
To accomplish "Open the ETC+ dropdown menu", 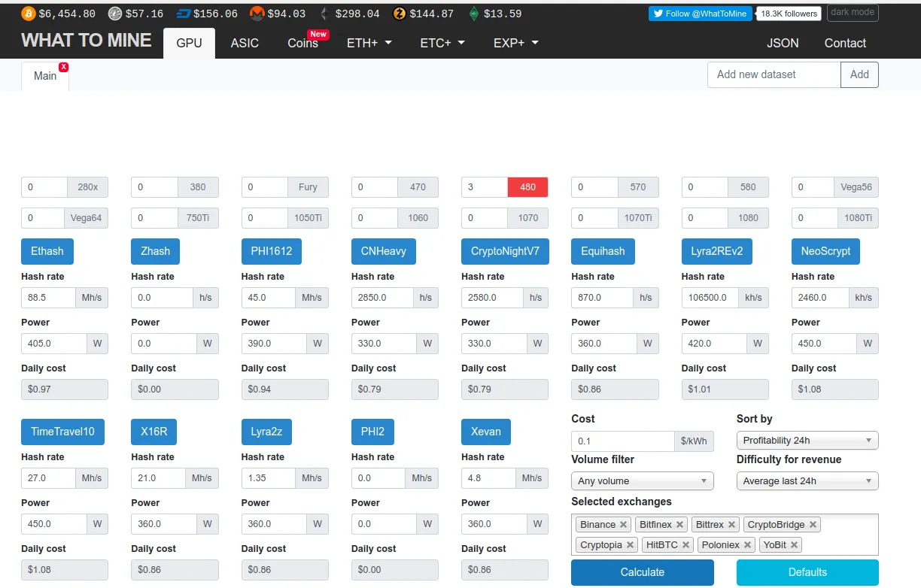I will 442,43.
